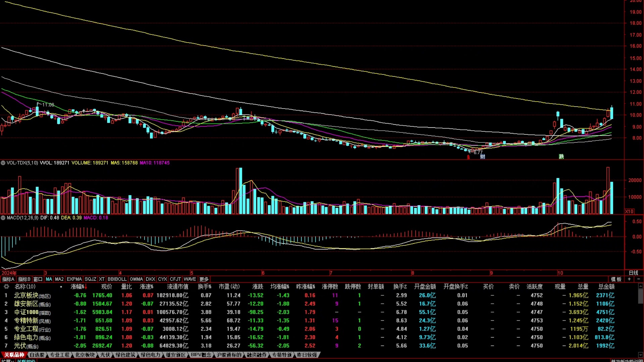Sort by 量比 column header
Screen dimensions: 644x362
click(x=126, y=287)
